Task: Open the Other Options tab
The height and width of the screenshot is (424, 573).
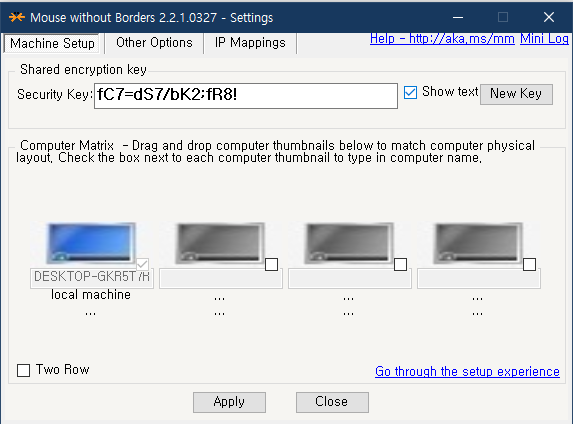Action: 154,43
